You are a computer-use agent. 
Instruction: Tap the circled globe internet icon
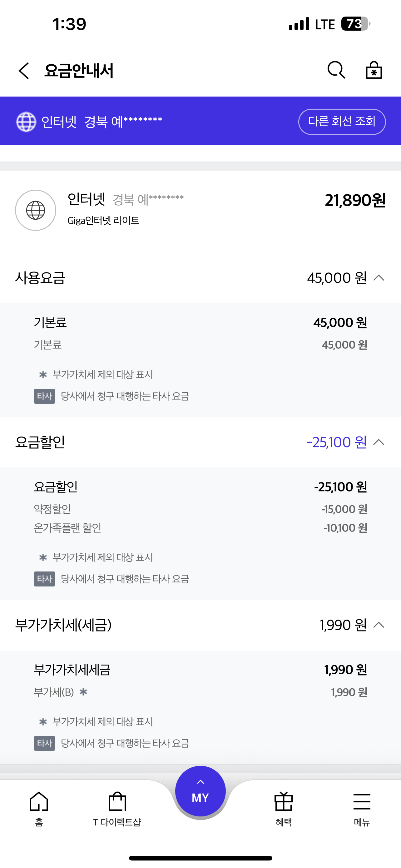tap(36, 210)
